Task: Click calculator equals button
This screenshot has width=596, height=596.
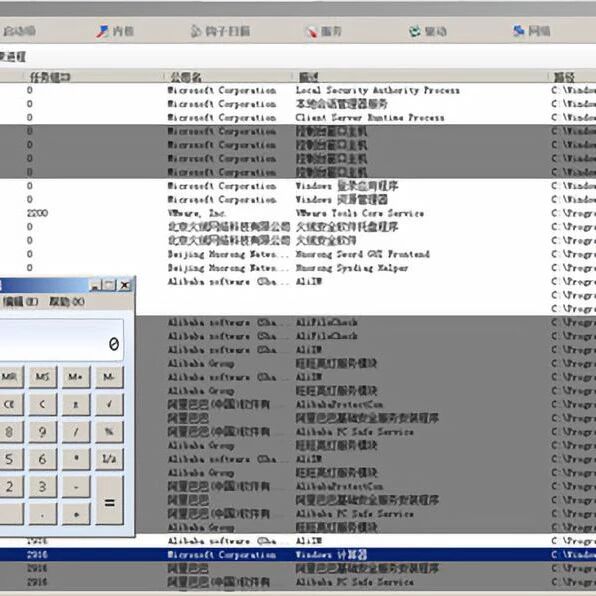Action: [x=109, y=501]
